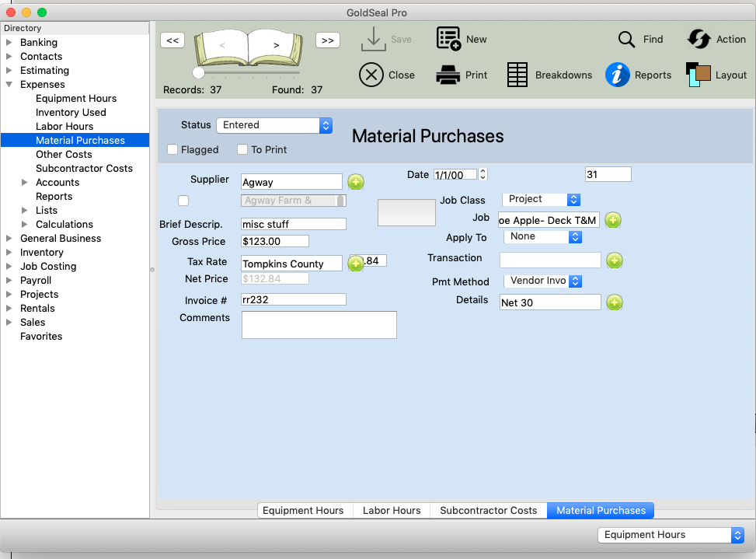Switch to the Subcontractor Costs bottom tab

[x=489, y=510]
